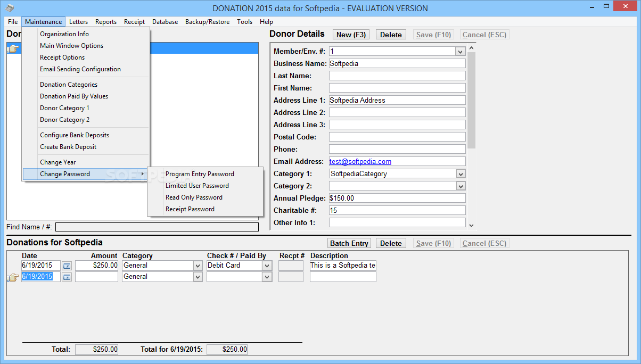Click the Find Name / # search field
Image resolution: width=641 pixels, height=364 pixels.
pos(157,227)
